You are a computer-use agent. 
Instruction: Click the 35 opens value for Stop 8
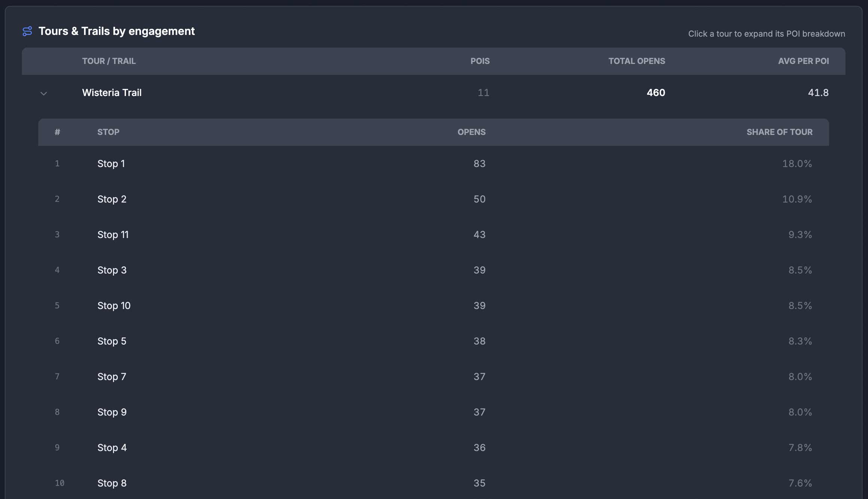pos(479,483)
